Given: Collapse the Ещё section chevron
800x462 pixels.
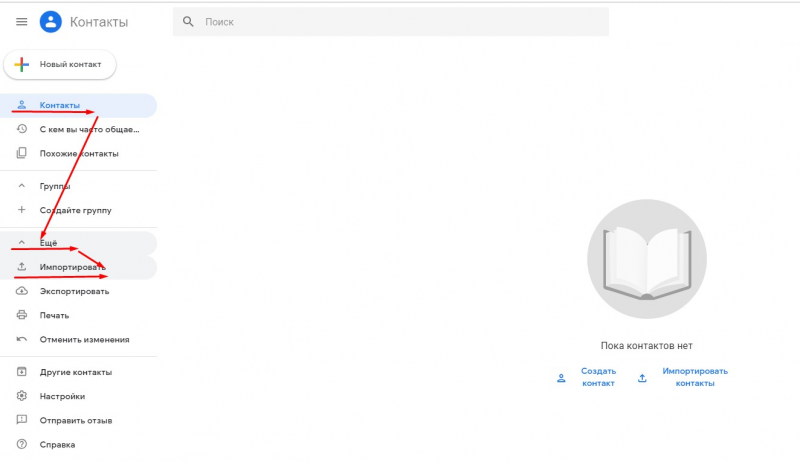Looking at the screenshot, I should 21,243.
